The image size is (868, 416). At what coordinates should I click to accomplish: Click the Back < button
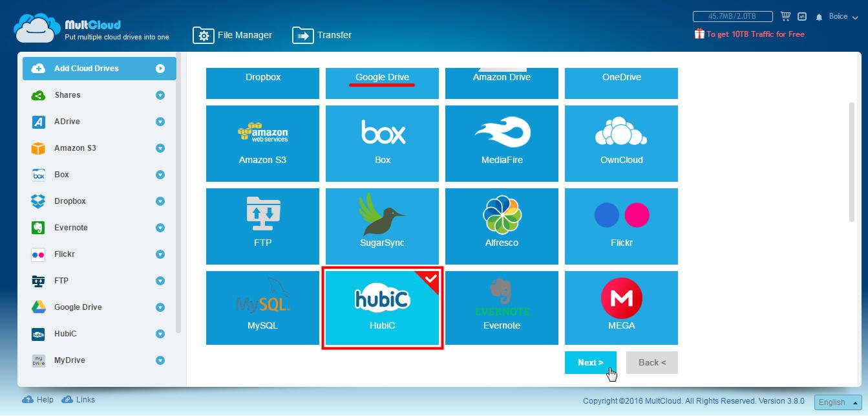652,362
